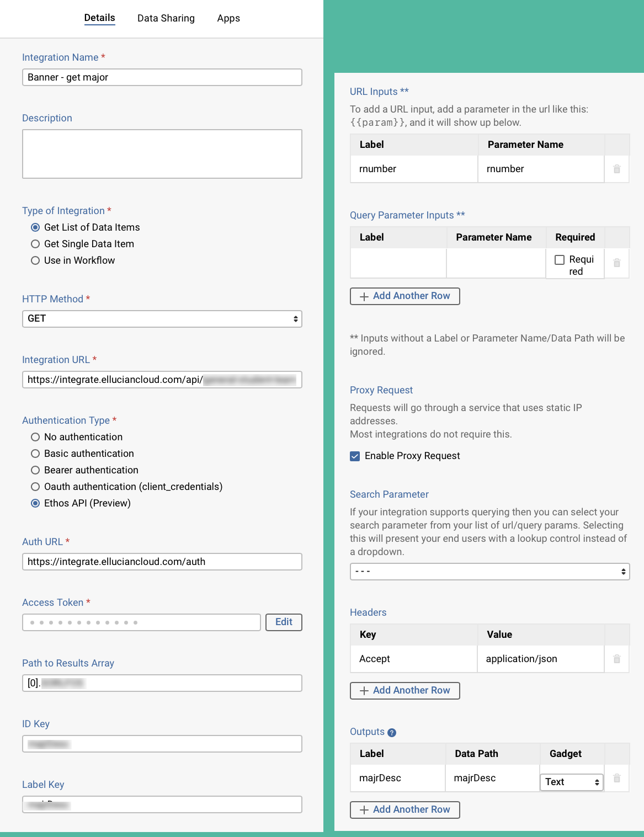Remove the Accept header row
The height and width of the screenshot is (837, 644).
[x=616, y=658]
